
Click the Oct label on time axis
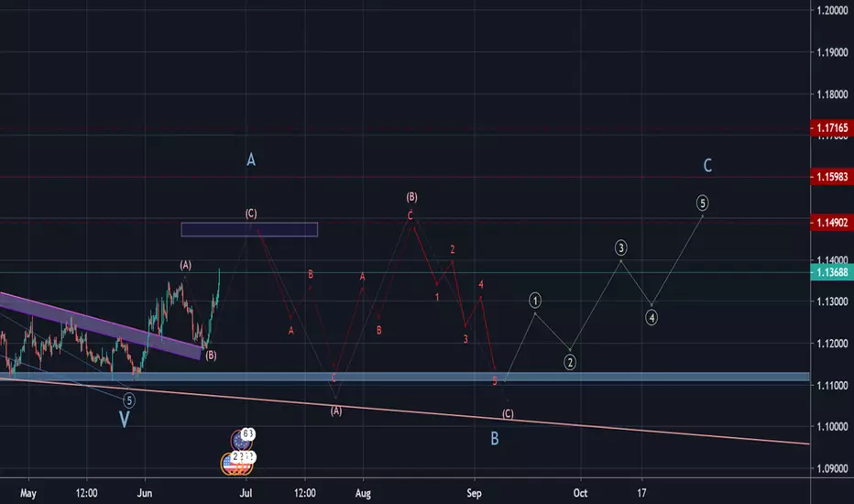point(581,493)
